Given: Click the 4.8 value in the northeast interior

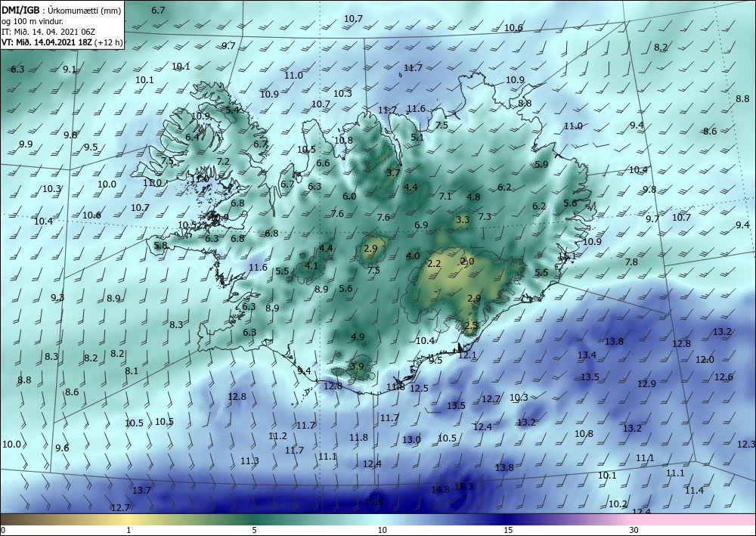Looking at the screenshot, I should pos(473,197).
